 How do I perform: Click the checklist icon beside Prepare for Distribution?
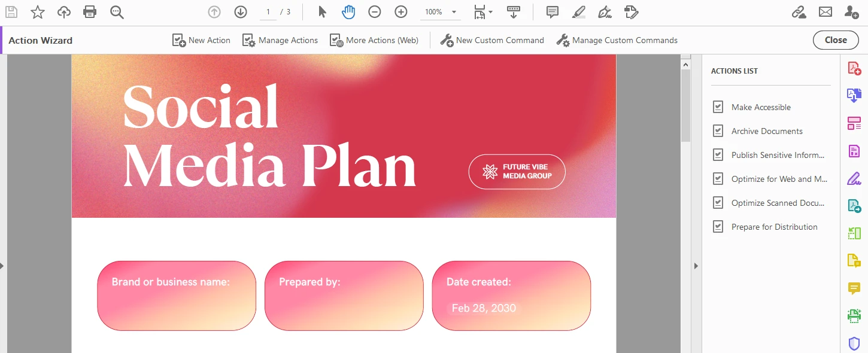pos(718,227)
